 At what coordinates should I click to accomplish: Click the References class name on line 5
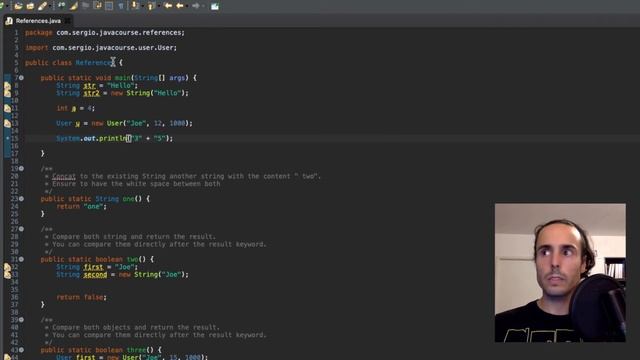point(96,63)
